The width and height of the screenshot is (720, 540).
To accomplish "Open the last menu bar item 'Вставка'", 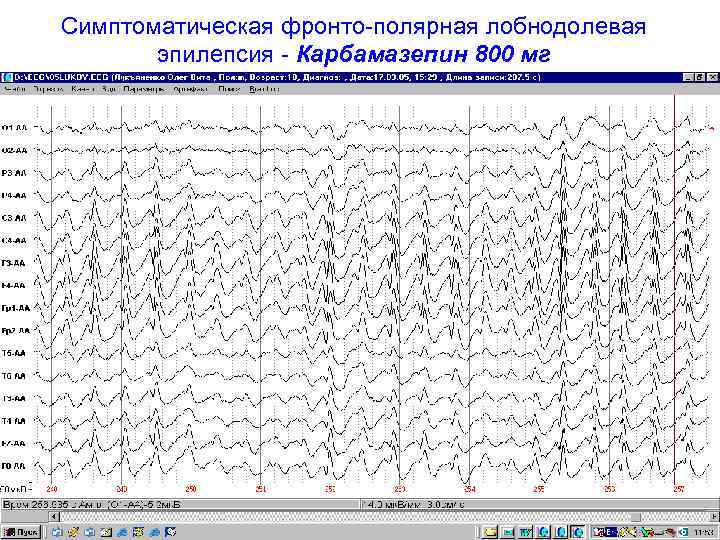I will coord(264,89).
